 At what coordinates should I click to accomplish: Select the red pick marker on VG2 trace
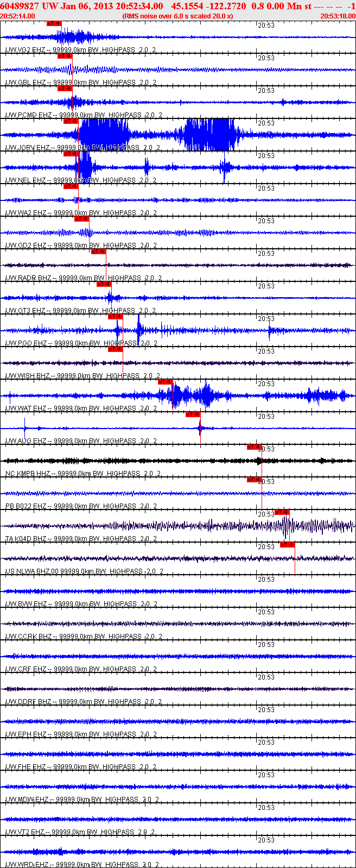[x=54, y=23]
